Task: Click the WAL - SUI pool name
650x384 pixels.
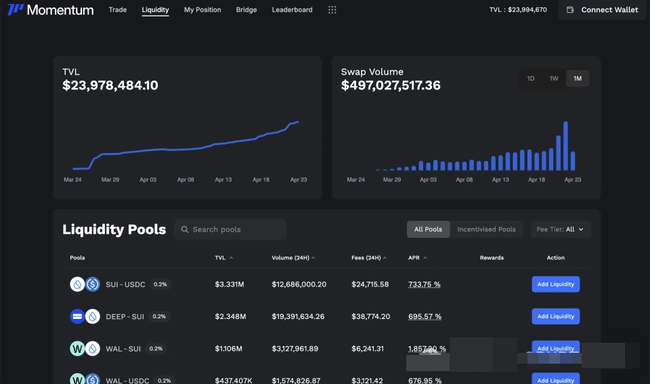Action: [x=123, y=349]
